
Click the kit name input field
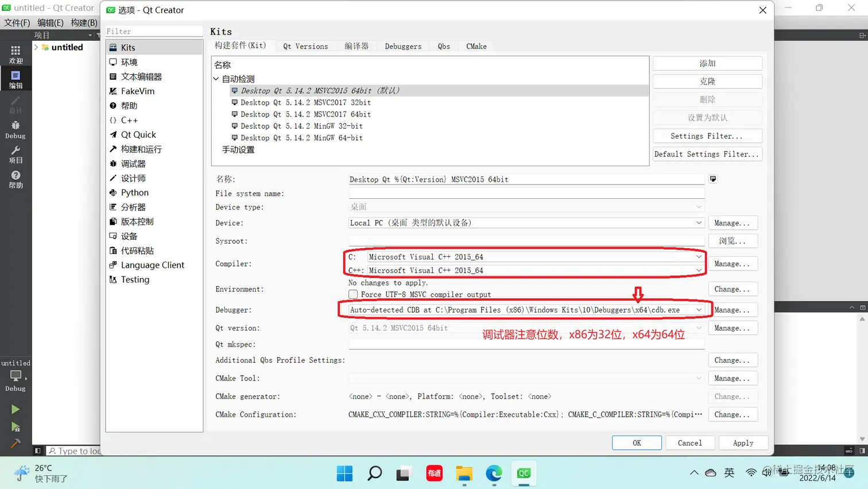(x=526, y=179)
